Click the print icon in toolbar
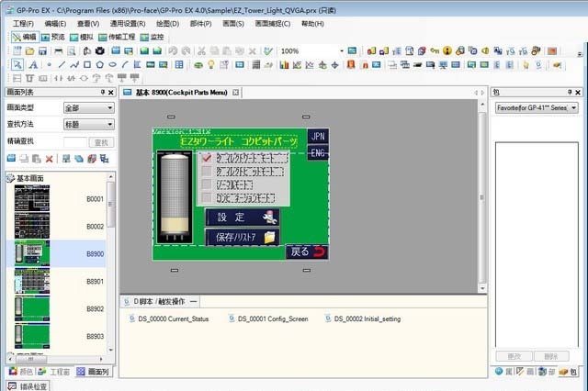This screenshot has height=391, width=588. (x=59, y=50)
